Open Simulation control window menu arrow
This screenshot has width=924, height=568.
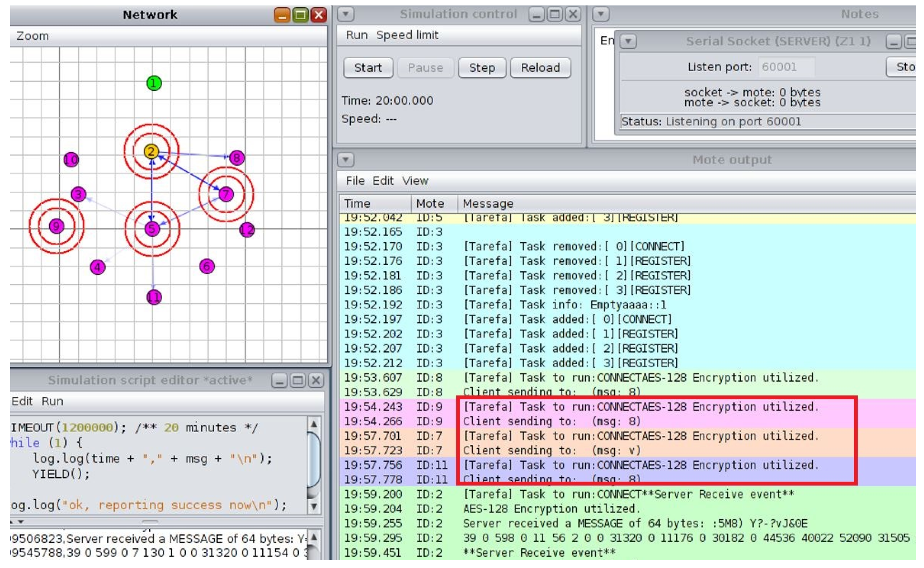345,14
